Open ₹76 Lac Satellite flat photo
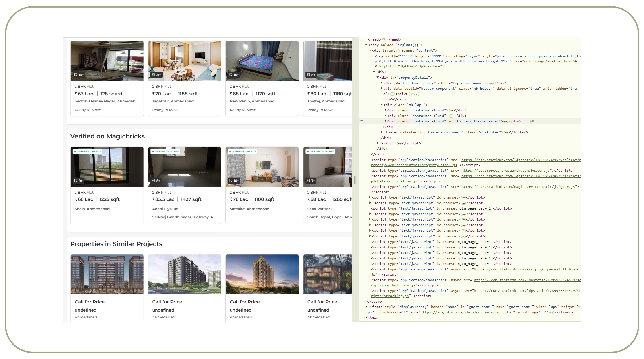Viewport: 644px width, 359px height. click(x=262, y=167)
